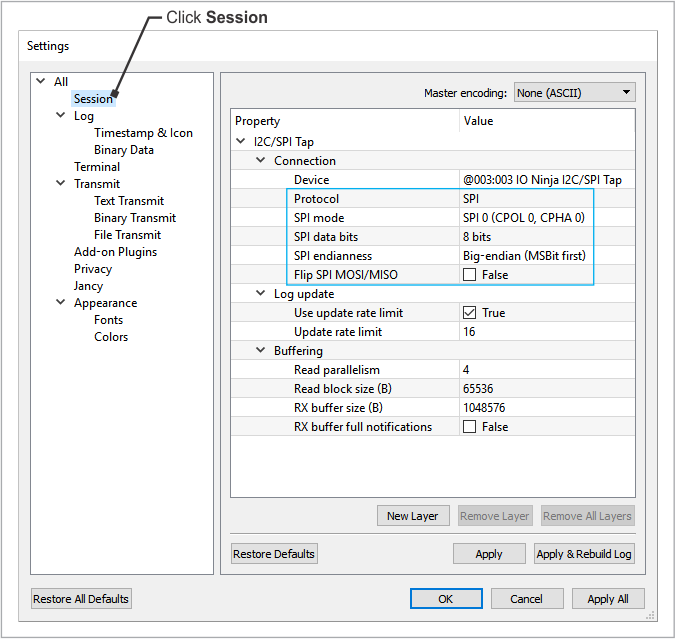This screenshot has width=675, height=639.
Task: Select Log in the settings tree
Action: coord(84,116)
